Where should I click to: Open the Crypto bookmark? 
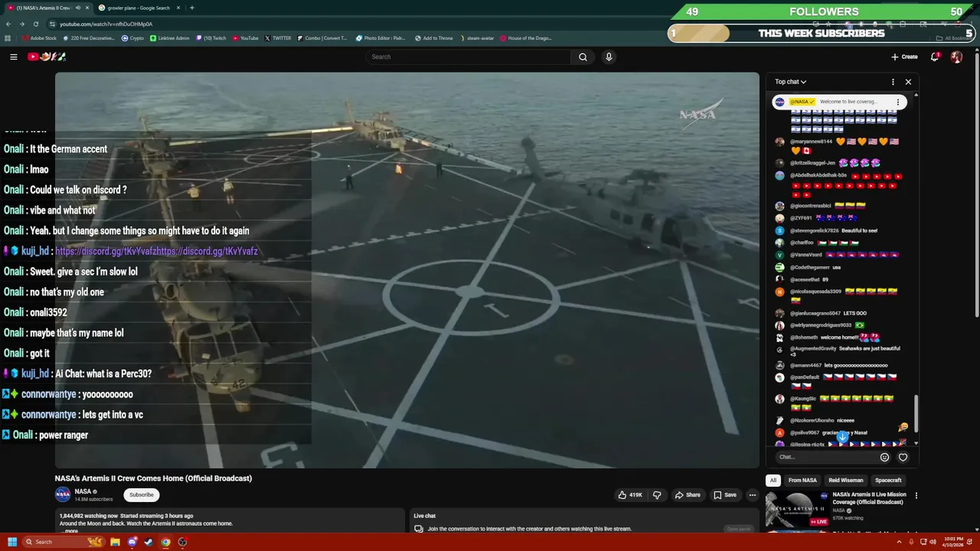[x=132, y=38]
